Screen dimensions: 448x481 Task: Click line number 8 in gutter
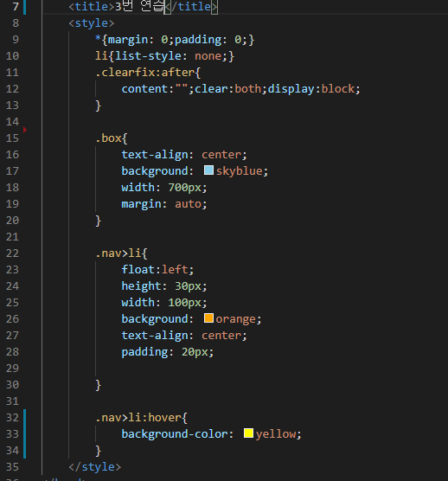[x=16, y=23]
